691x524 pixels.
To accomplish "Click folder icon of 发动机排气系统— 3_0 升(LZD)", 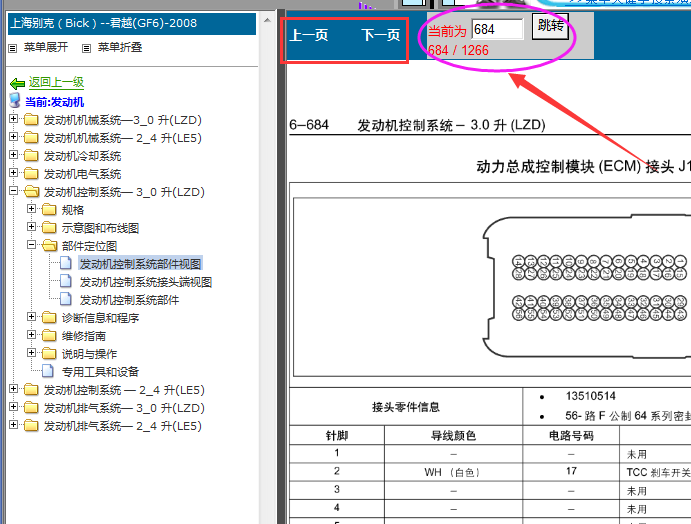I will [x=31, y=408].
